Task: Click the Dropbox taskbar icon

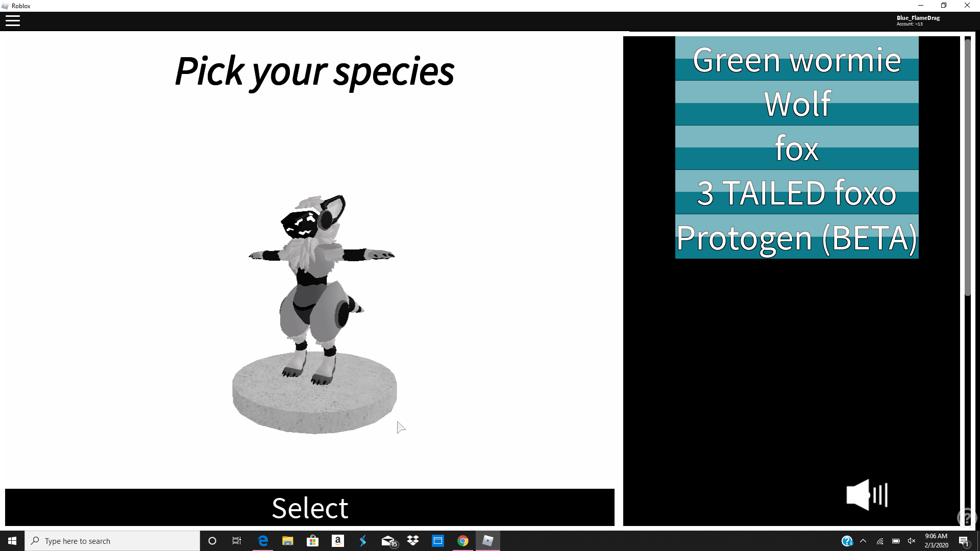Action: tap(413, 540)
